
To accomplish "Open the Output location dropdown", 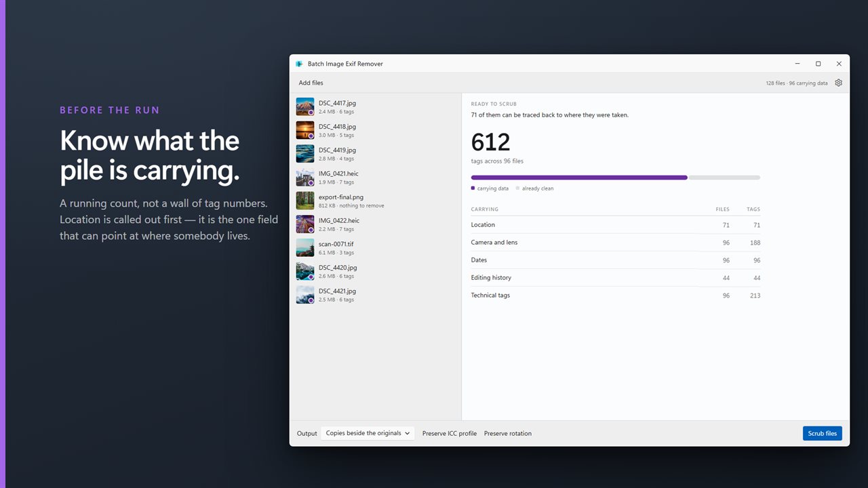I will point(368,433).
